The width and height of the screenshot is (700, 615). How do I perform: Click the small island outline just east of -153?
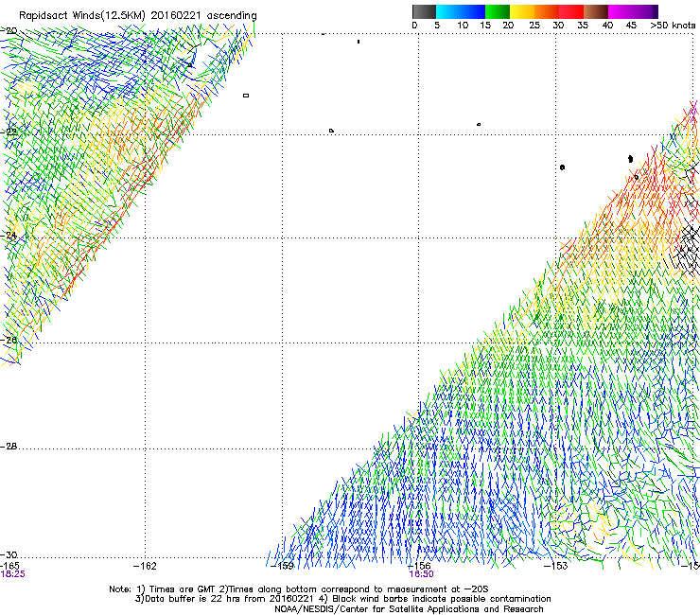coord(562,167)
